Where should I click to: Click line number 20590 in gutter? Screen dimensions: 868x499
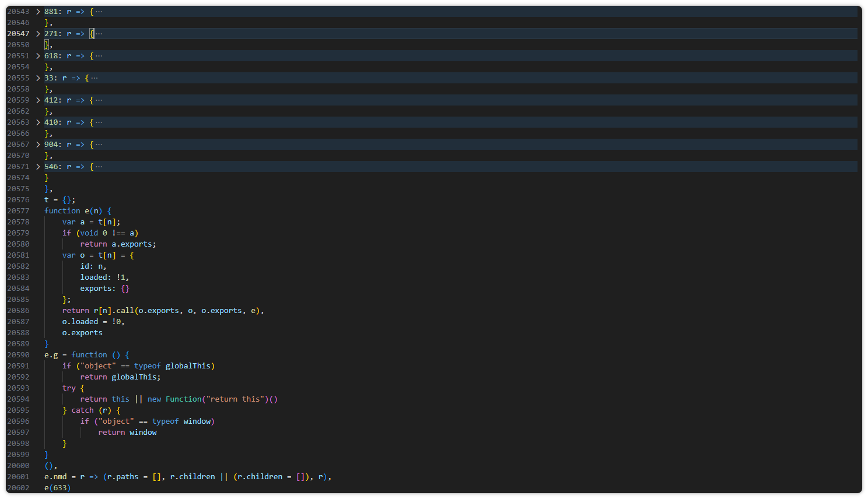click(x=18, y=355)
